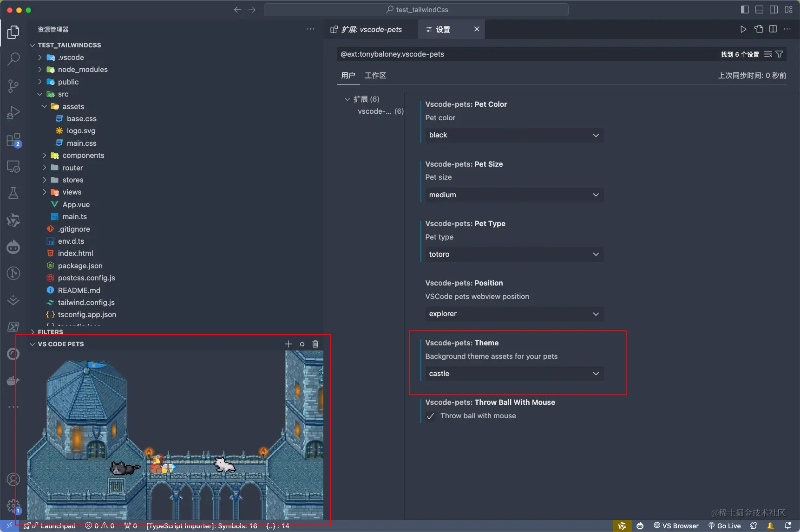Open the Explorer view in activity bar
This screenshot has width=800, height=532.
13,32
